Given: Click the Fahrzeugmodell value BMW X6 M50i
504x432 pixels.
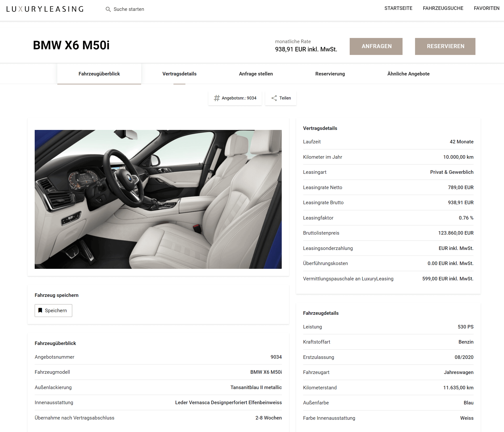Looking at the screenshot, I should (x=266, y=372).
